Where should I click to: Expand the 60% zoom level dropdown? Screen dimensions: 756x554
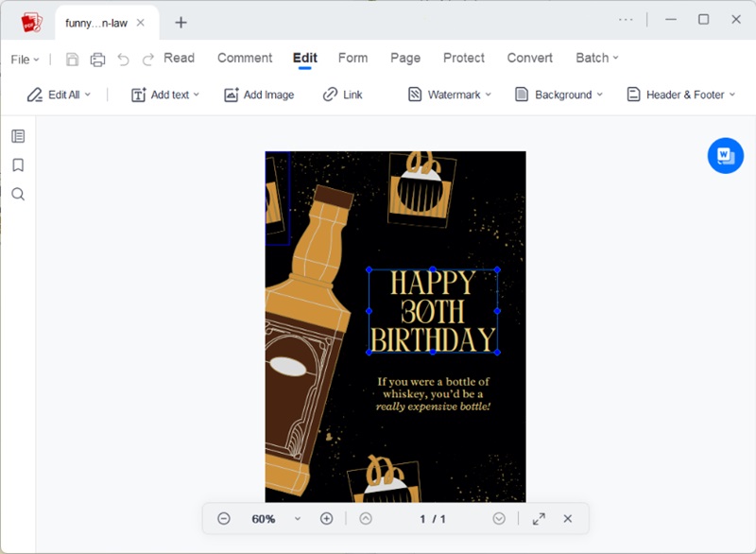298,518
